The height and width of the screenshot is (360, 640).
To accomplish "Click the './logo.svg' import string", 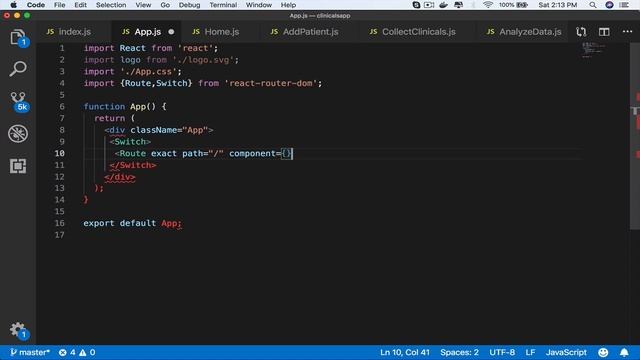I will coord(203,60).
